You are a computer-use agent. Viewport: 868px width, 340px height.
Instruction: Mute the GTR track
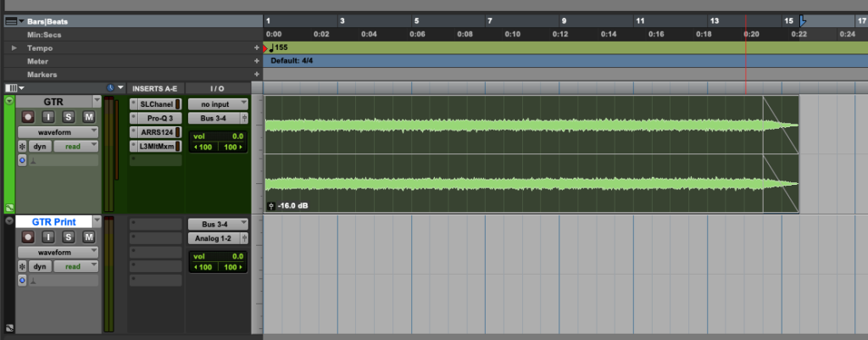tap(89, 117)
